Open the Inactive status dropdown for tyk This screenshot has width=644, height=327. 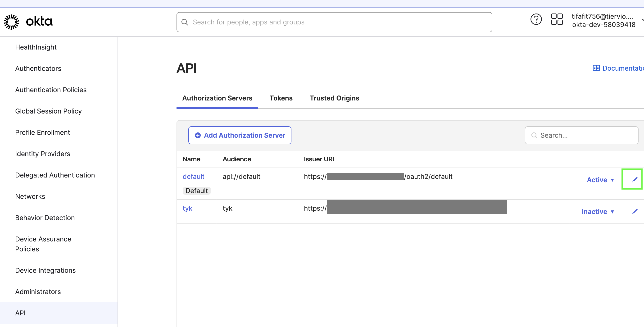[x=598, y=212]
